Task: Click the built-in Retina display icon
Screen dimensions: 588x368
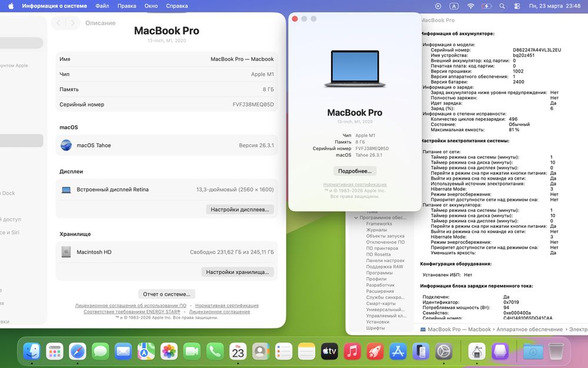Action: 66,190
